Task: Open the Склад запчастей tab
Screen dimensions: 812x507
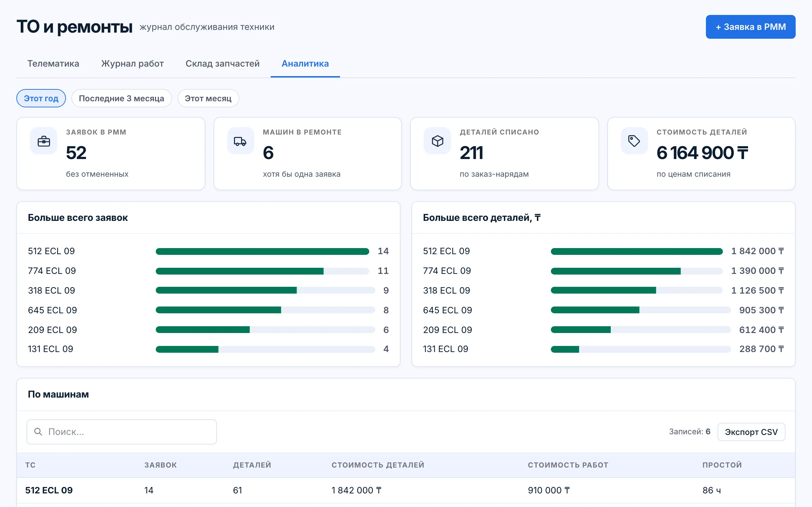Action: point(222,64)
